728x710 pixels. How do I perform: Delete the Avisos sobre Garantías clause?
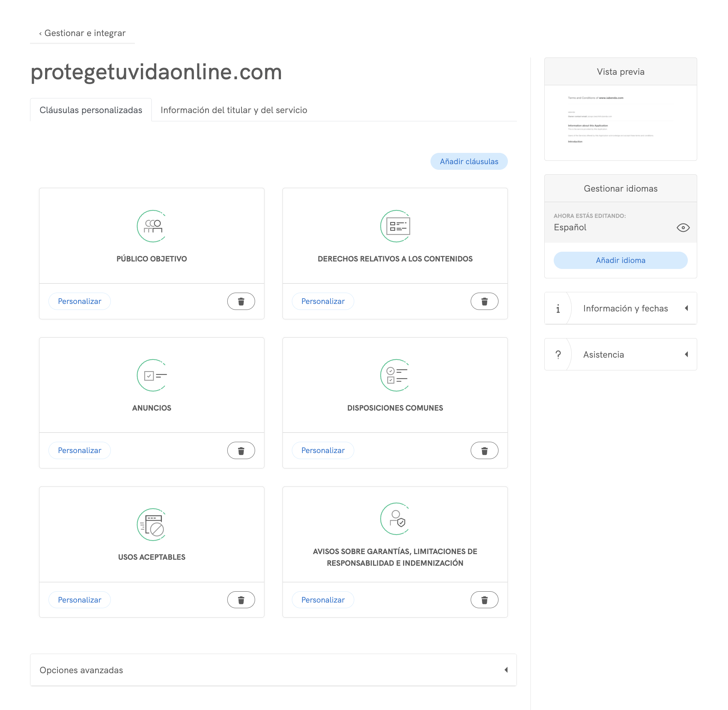484,600
